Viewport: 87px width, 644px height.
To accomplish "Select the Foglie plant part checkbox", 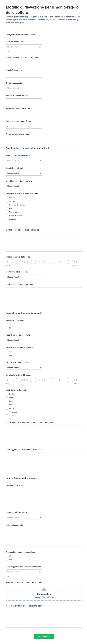I will [x=7, y=394].
